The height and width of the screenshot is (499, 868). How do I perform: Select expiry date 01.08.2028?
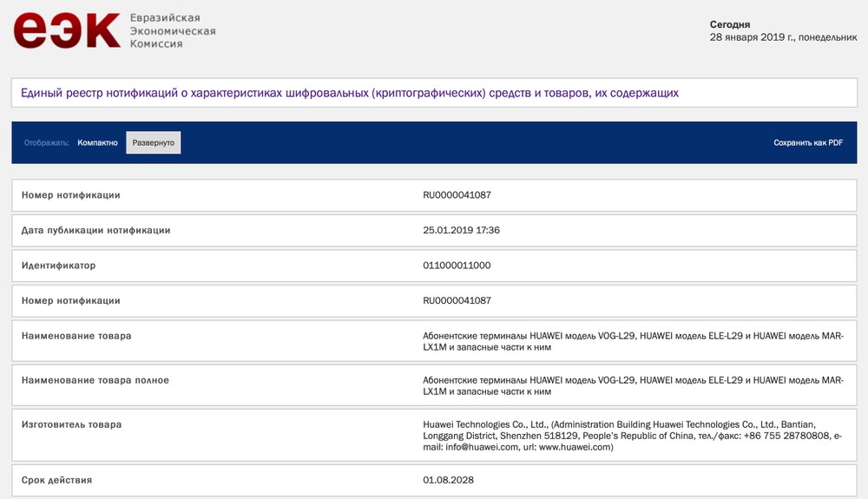pyautogui.click(x=449, y=480)
